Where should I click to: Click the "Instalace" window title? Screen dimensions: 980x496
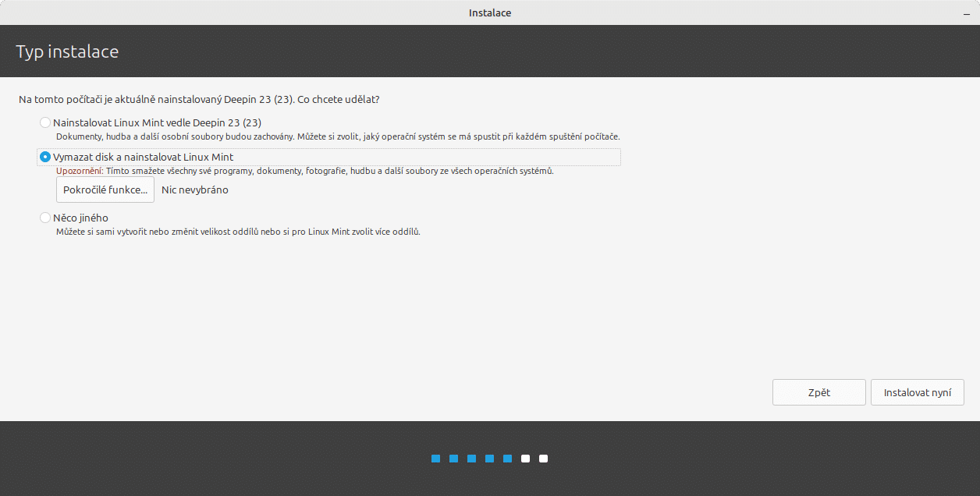tap(489, 12)
